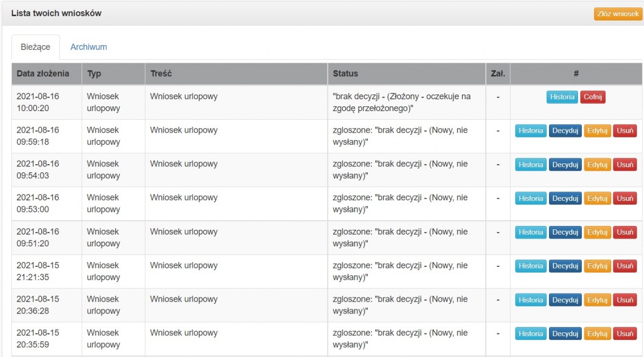Screen dimensions: 644x357
Task: Select the Bieżące tab
Action: click(35, 47)
